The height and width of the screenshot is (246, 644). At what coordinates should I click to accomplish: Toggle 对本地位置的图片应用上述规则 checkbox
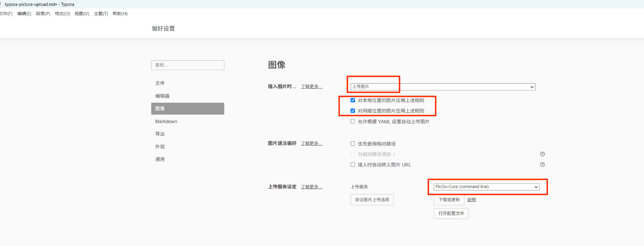tap(353, 100)
